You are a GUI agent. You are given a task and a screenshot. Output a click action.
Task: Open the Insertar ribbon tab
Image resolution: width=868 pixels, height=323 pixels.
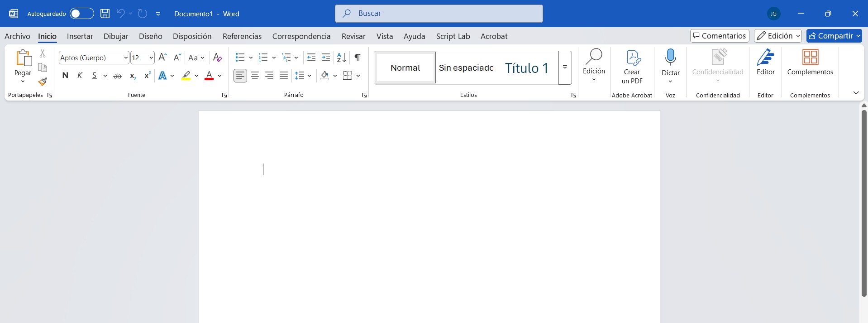pyautogui.click(x=80, y=36)
